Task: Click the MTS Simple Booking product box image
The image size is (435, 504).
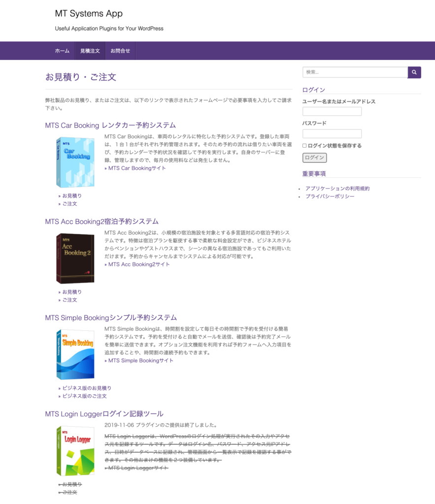Action: (75, 354)
